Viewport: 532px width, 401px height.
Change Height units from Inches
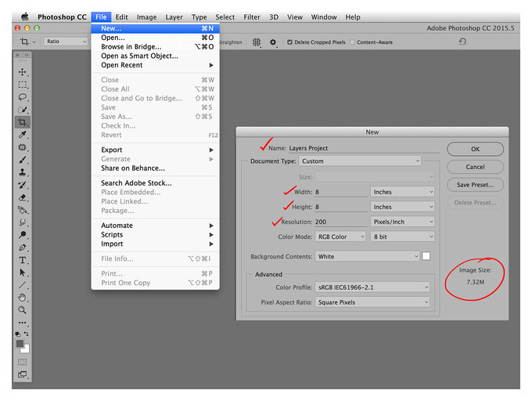[402, 207]
